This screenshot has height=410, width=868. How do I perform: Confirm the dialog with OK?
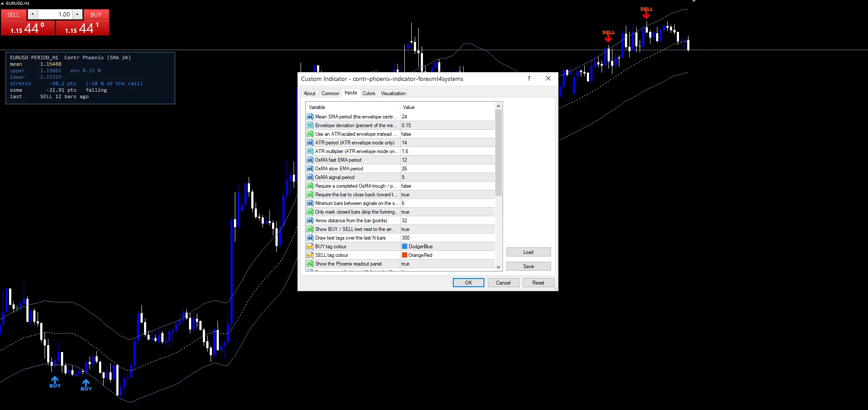[468, 283]
